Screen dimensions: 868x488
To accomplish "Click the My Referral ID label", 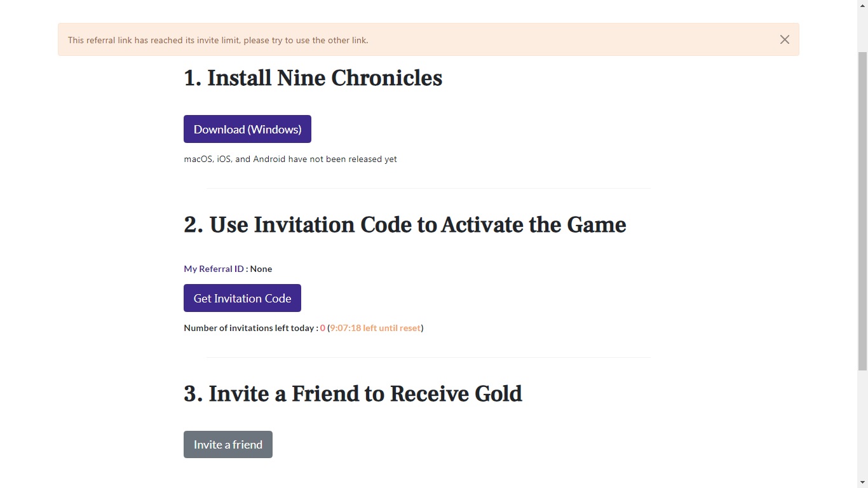I will coord(214,269).
